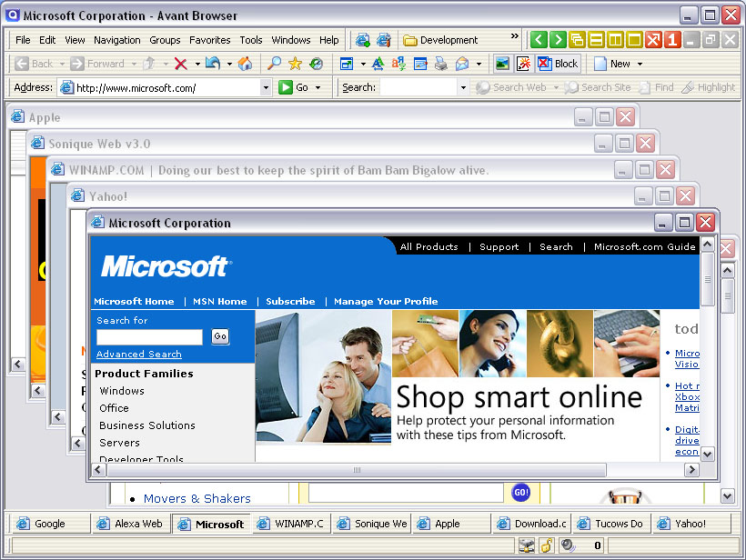The image size is (746, 560).
Task: Click green next window arrow
Action: (x=558, y=39)
